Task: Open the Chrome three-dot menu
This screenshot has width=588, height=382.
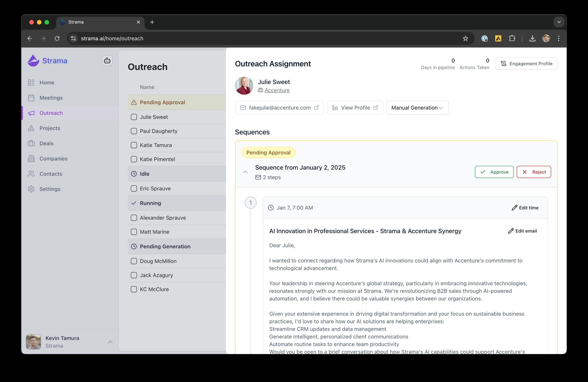Action: tap(559, 38)
